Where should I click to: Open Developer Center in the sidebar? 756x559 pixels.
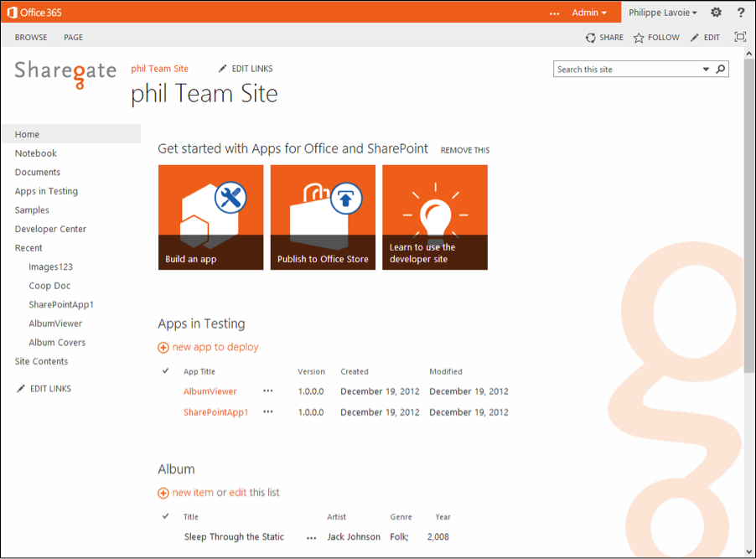pyautogui.click(x=50, y=229)
